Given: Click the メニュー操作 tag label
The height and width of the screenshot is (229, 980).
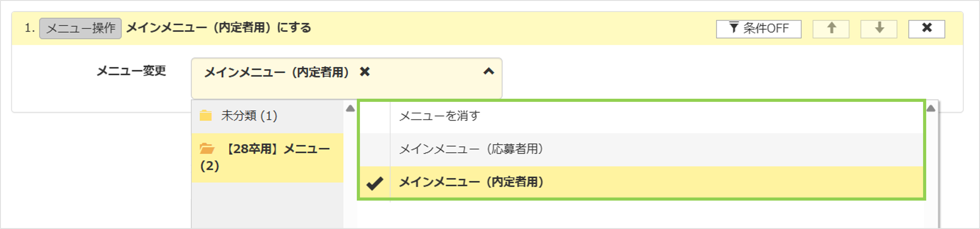Looking at the screenshot, I should click(x=80, y=28).
